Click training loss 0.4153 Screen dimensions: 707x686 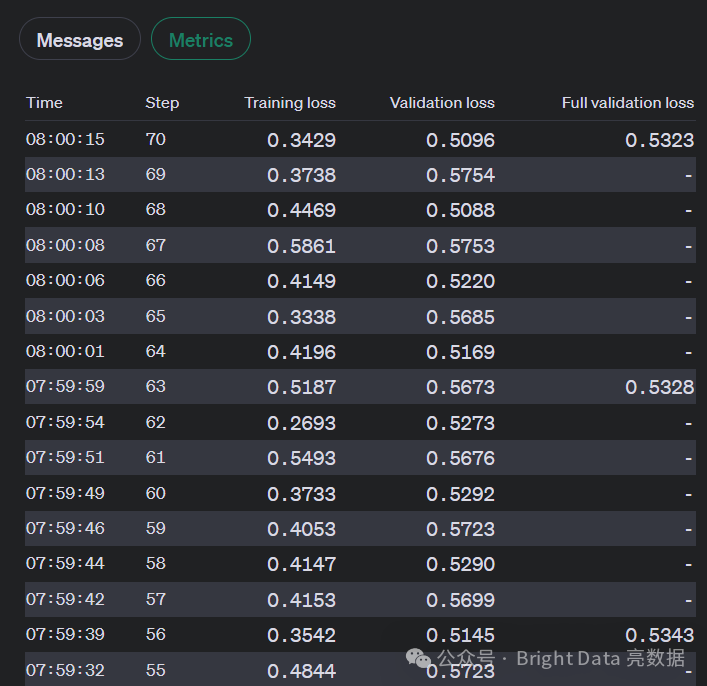click(301, 600)
